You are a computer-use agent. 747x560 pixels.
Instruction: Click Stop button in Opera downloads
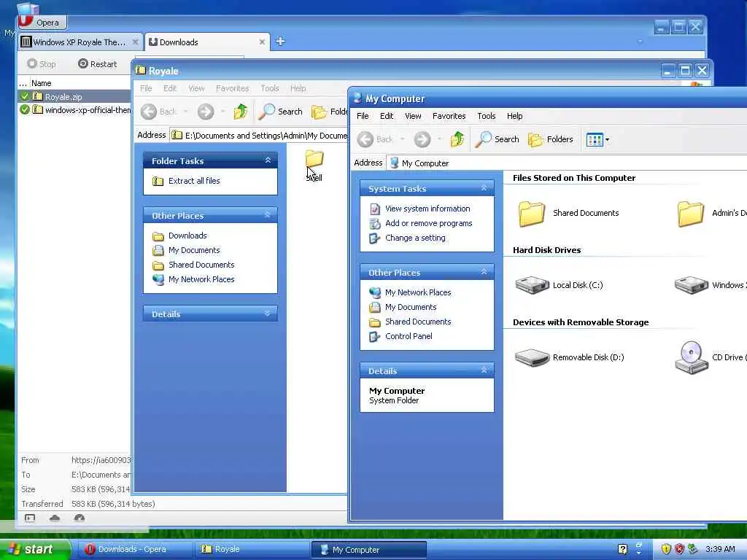(42, 64)
